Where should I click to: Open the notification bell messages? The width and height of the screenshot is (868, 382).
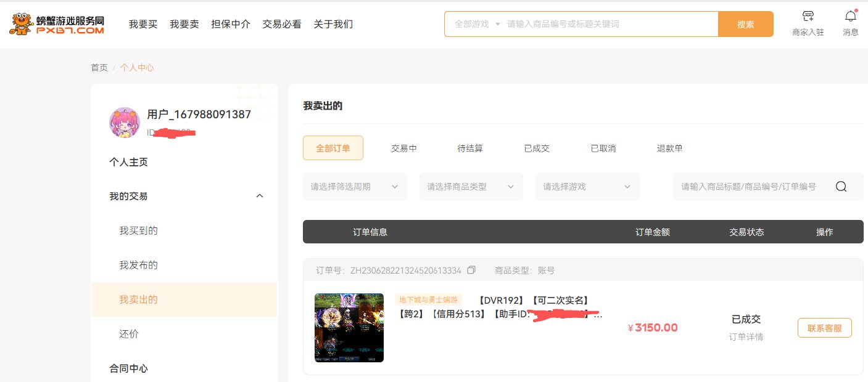coord(851,17)
